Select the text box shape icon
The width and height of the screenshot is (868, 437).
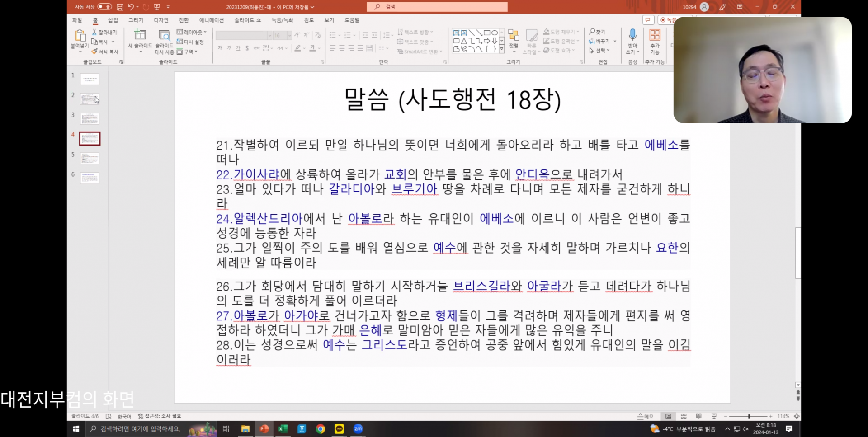click(457, 33)
